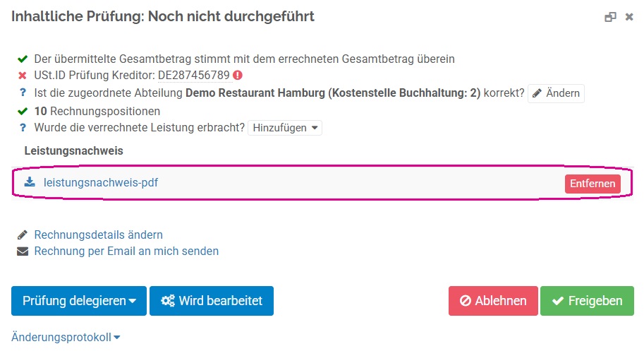Viewport: 644px width, 356px height.
Task: Click the envelope icon for emailing the invoice
Action: click(23, 251)
